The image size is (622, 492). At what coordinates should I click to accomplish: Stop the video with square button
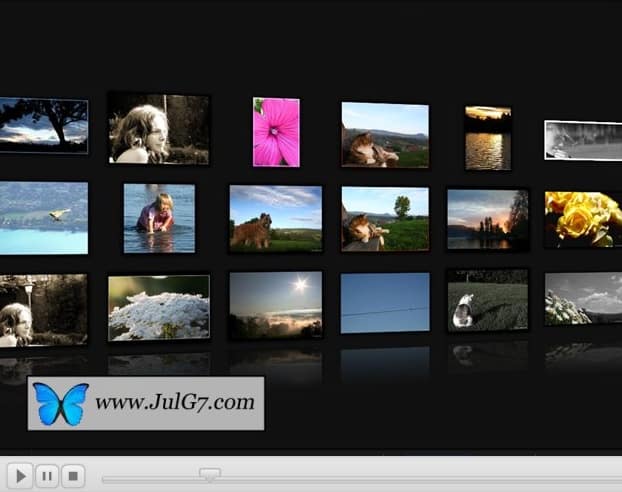pyautogui.click(x=73, y=475)
